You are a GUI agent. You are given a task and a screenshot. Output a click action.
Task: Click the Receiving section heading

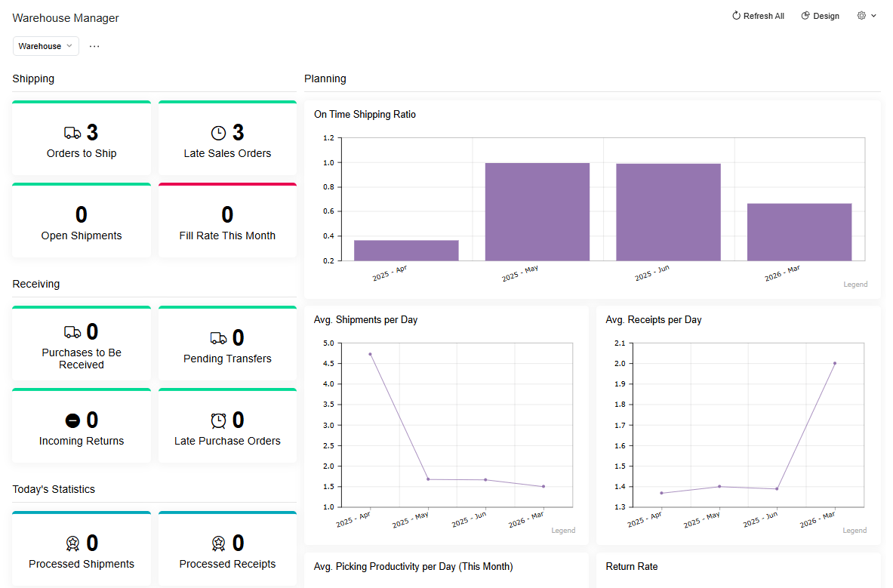36,284
